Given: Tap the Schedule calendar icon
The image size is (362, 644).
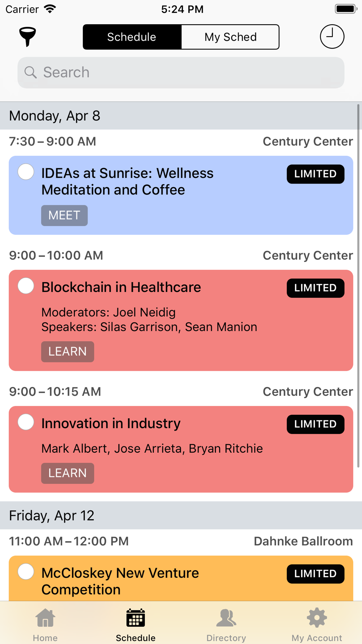Looking at the screenshot, I should (x=136, y=618).
